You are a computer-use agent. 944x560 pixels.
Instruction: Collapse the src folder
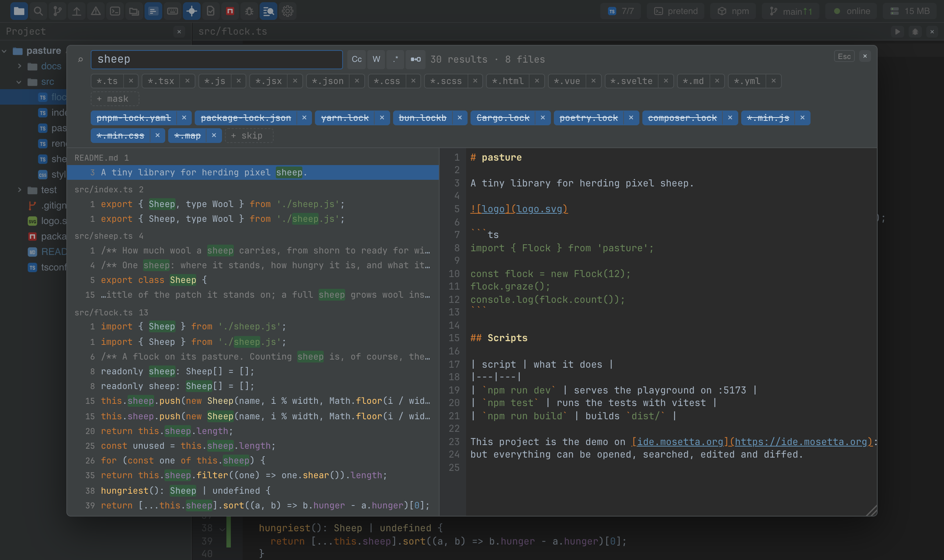point(19,81)
